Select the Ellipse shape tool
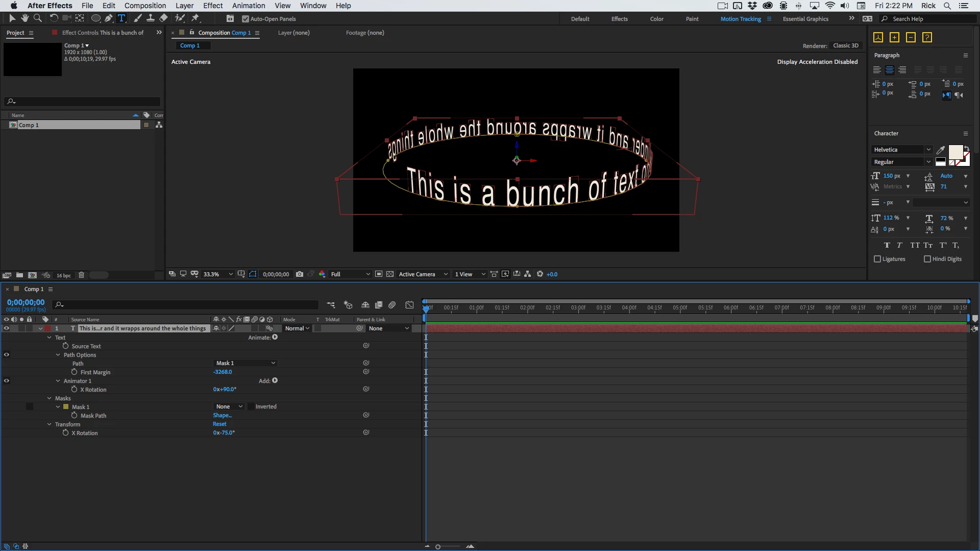 [95, 18]
